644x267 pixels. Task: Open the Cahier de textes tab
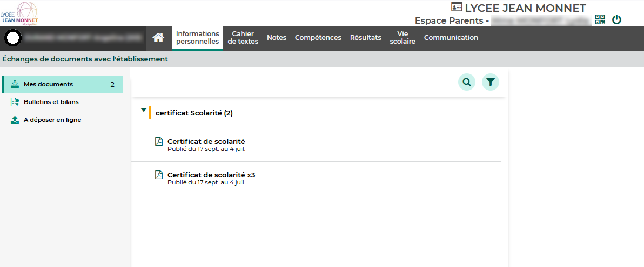243,38
